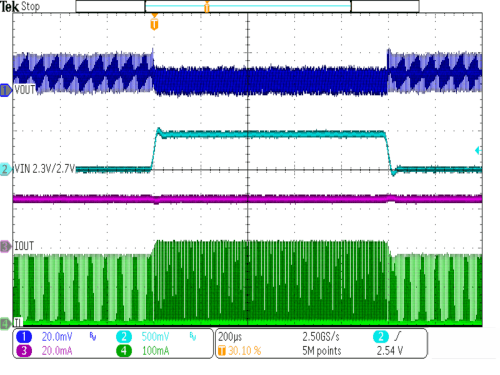Click the 30.10 % trigger position readout
This screenshot has width=500, height=375.
tap(245, 351)
